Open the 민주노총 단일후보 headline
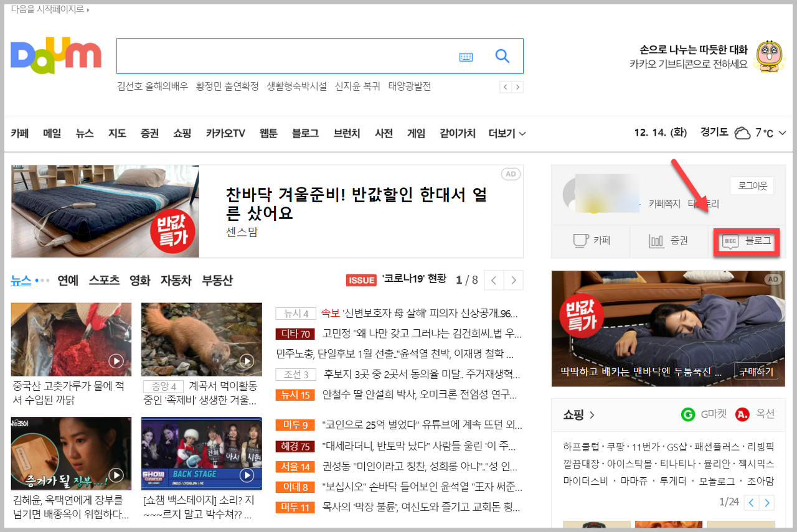This screenshot has width=797, height=532. pos(395,354)
